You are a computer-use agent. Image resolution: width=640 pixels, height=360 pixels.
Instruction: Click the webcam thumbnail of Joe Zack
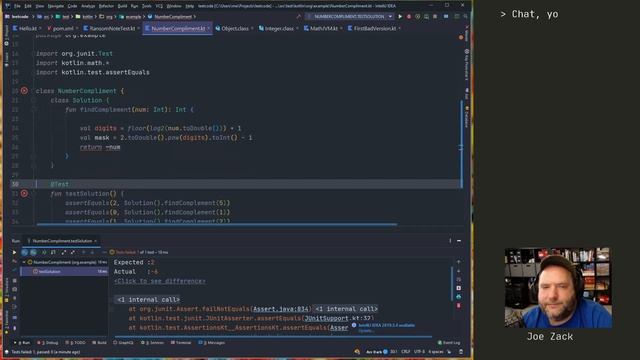pyautogui.click(x=558, y=287)
